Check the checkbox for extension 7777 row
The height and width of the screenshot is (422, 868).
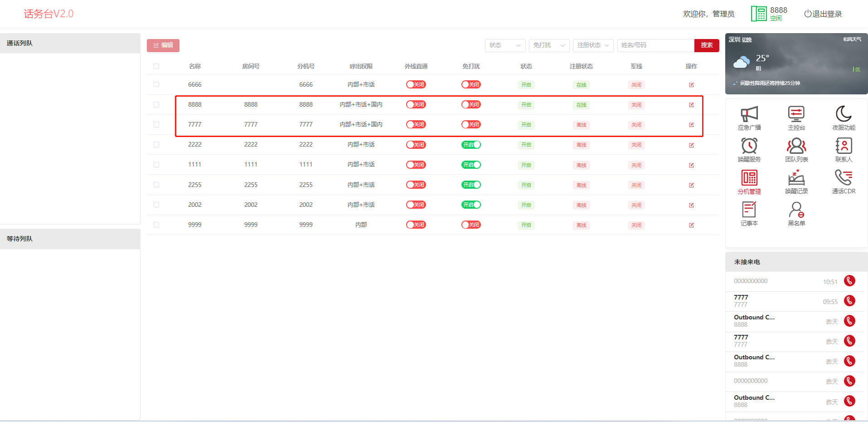[156, 125]
